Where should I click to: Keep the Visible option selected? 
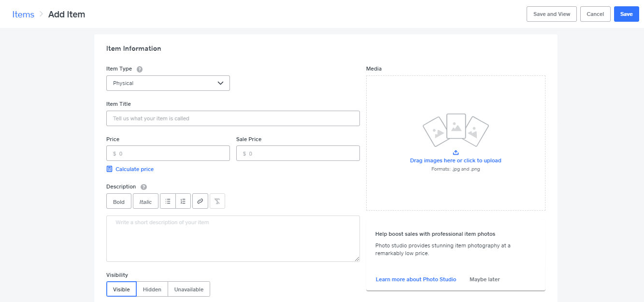click(x=121, y=289)
